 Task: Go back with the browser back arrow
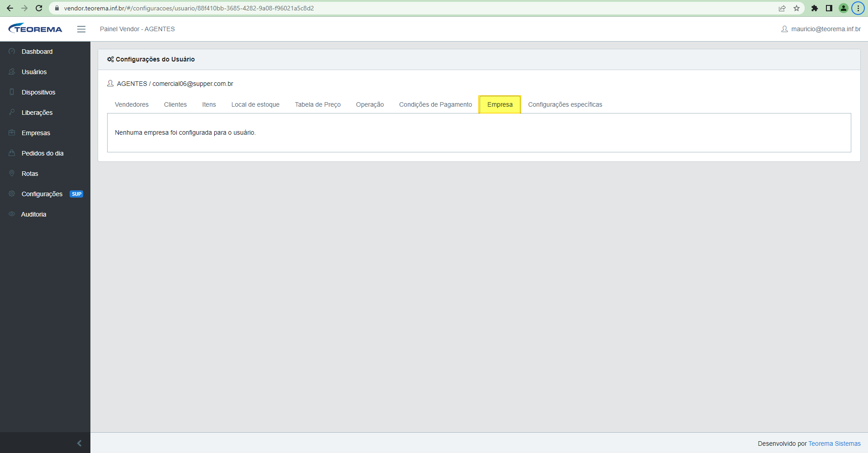click(x=10, y=8)
